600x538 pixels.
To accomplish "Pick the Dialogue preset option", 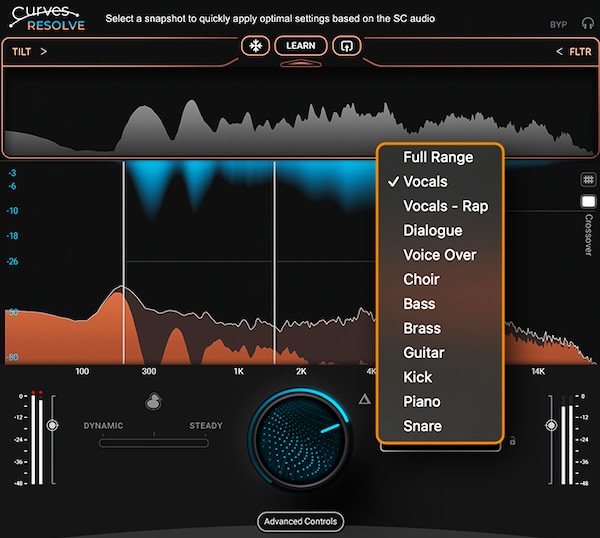I will tap(432, 230).
